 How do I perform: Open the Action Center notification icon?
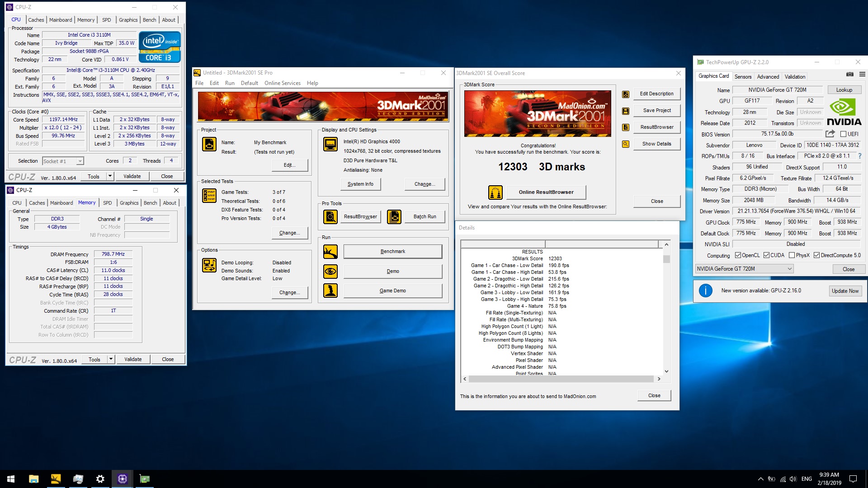tap(853, 479)
